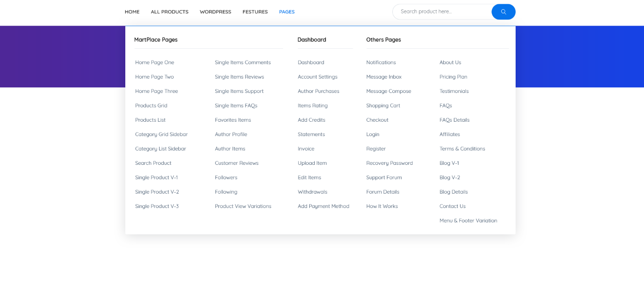Open the Author Profile page
This screenshot has height=283, width=644.
click(231, 135)
